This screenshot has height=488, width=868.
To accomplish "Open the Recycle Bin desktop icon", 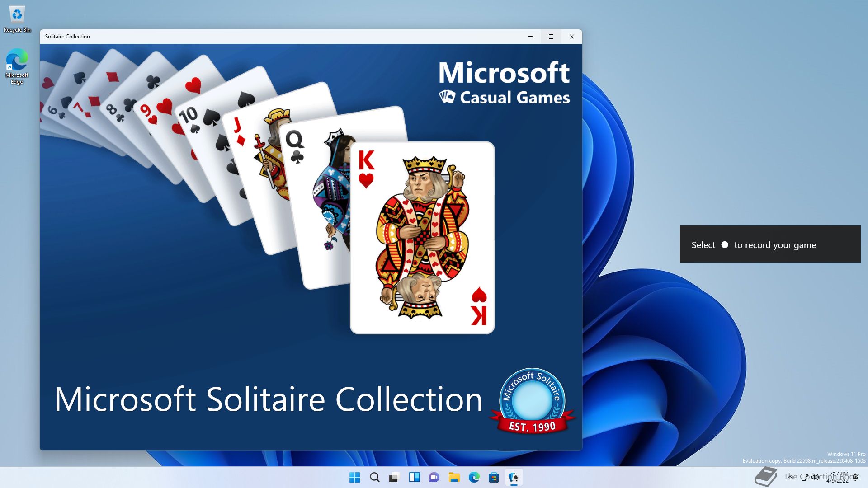I will [x=17, y=19].
